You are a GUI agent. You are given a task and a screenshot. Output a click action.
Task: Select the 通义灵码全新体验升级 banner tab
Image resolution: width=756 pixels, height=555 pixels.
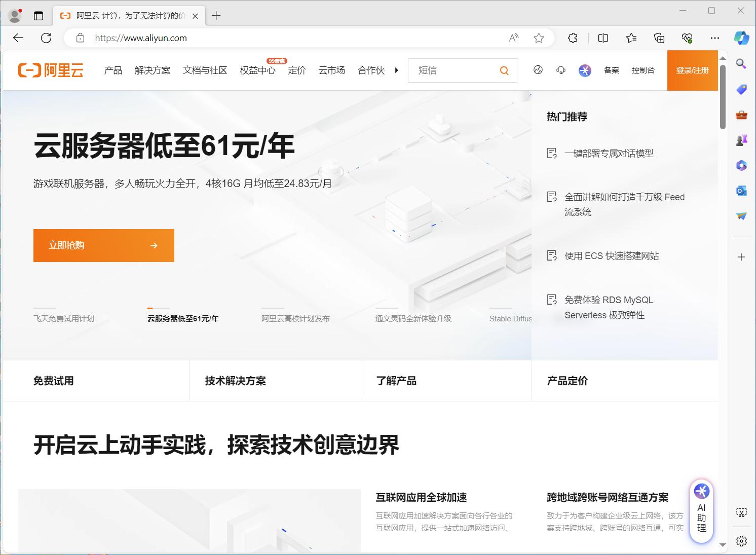pos(413,318)
